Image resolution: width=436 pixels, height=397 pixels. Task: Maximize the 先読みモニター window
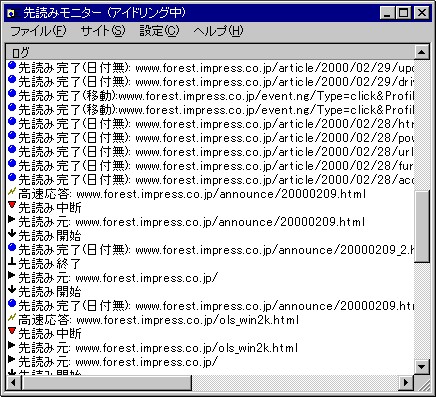[x=403, y=13]
